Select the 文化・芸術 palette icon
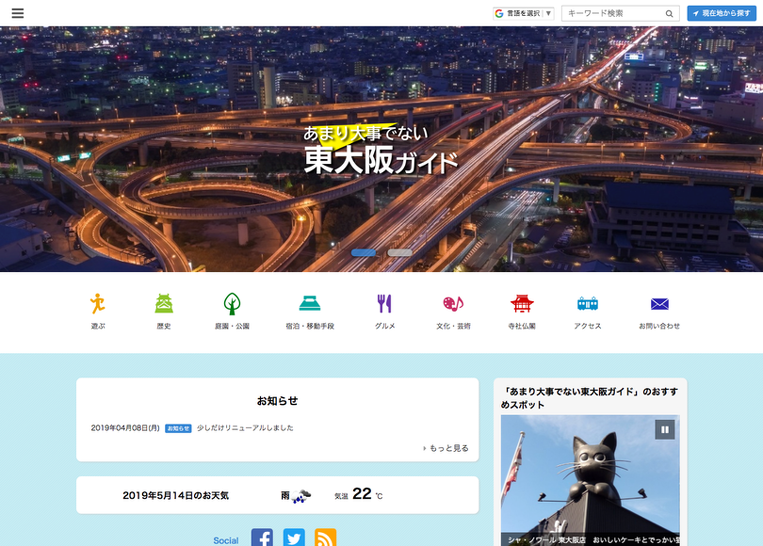The height and width of the screenshot is (546, 763). tap(453, 303)
